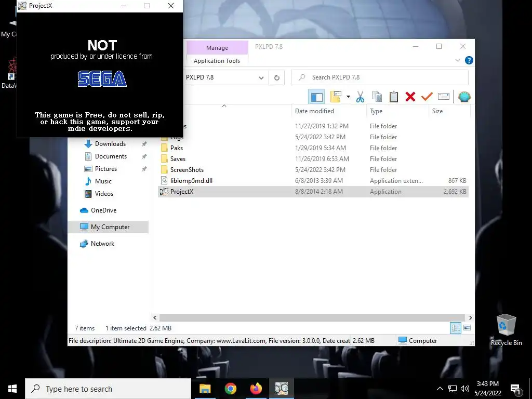532x399 pixels.
Task: Switch to the Large icons view status bar button
Action: tap(467, 328)
